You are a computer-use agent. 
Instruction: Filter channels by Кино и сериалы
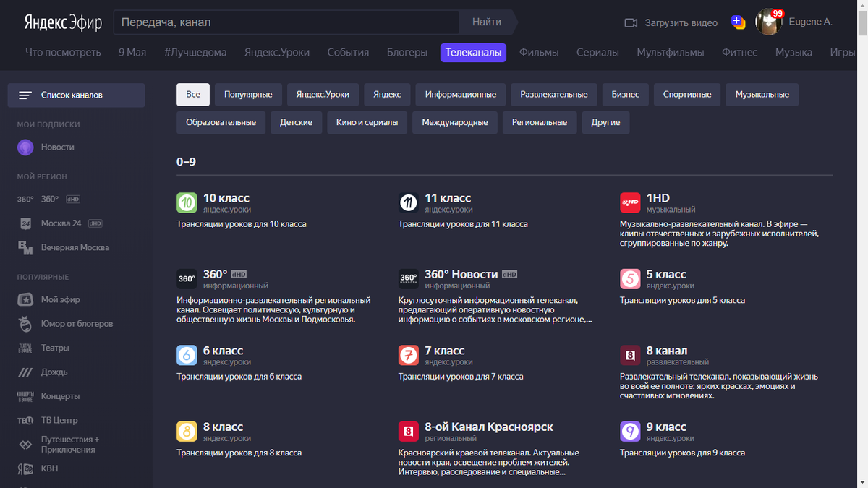pyautogui.click(x=367, y=123)
